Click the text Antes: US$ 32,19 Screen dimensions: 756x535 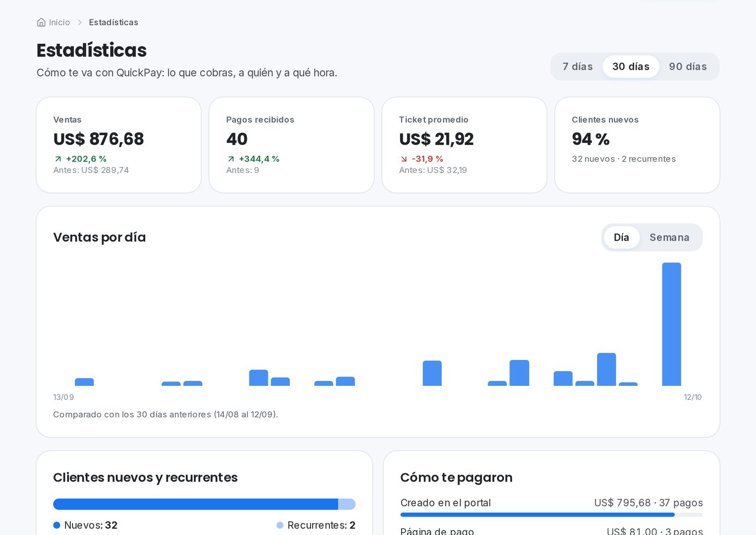[x=433, y=170]
